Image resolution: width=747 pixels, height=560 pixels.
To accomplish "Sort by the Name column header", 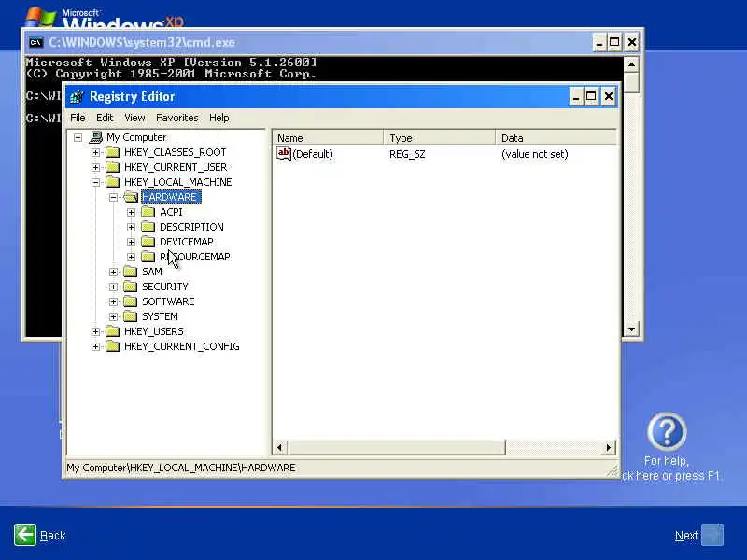I will [328, 138].
